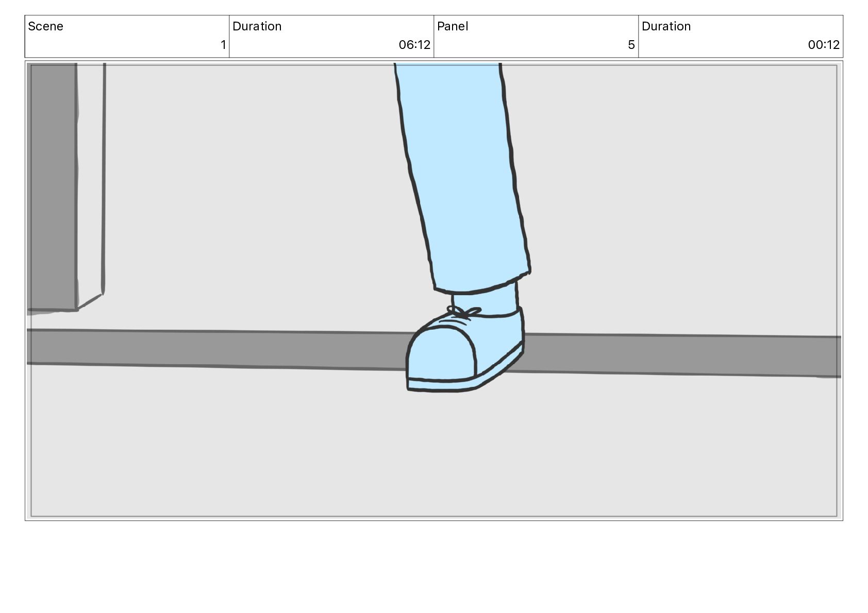This screenshot has width=868, height=613.
Task: Select the Panel label in header
Action: tap(453, 26)
